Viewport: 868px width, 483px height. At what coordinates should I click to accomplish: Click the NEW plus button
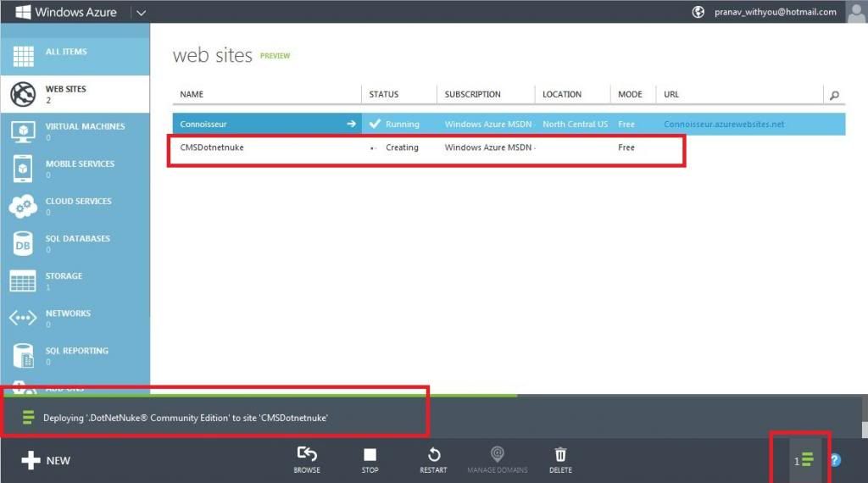(46, 460)
